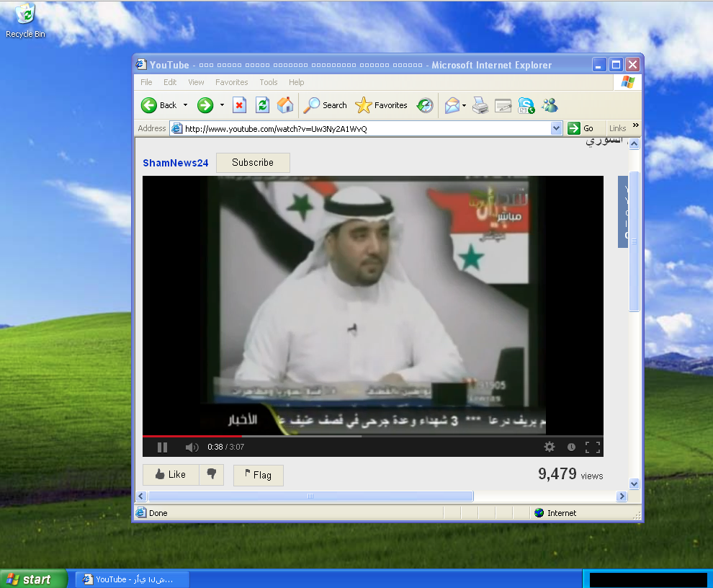Pause the YouTube video
The height and width of the screenshot is (588, 713).
(x=162, y=447)
